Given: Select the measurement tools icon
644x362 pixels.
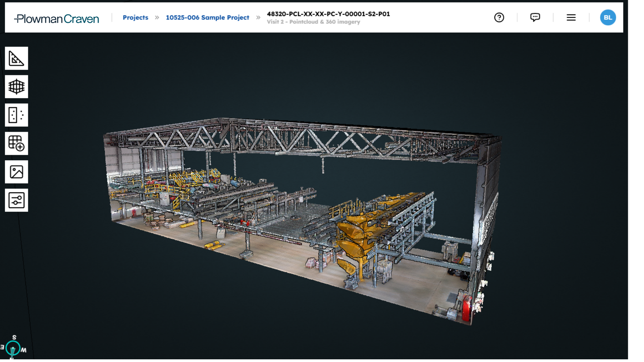Looking at the screenshot, I should coord(16,58).
